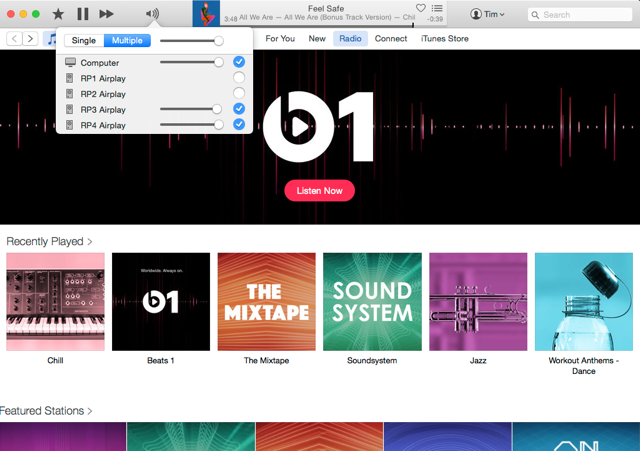
Task: Select Multiple output mode
Action: click(x=127, y=40)
